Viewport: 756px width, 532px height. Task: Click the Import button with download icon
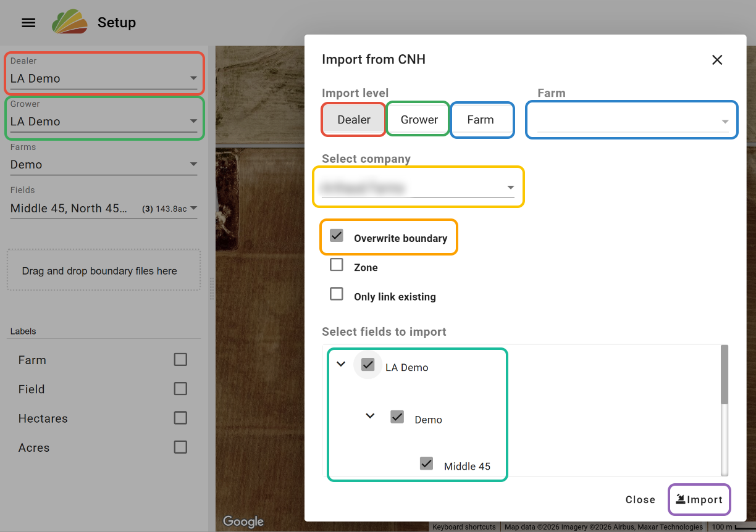tap(699, 499)
